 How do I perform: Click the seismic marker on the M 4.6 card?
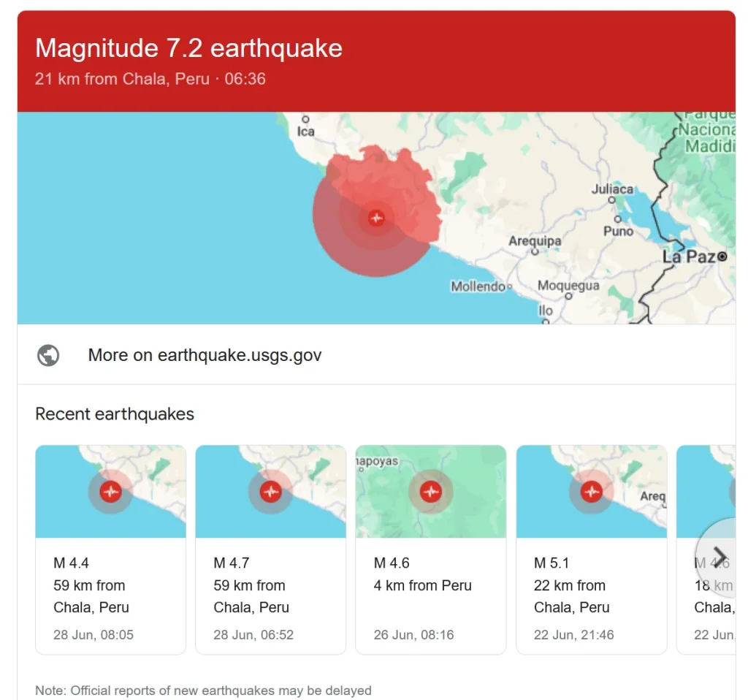click(x=431, y=492)
